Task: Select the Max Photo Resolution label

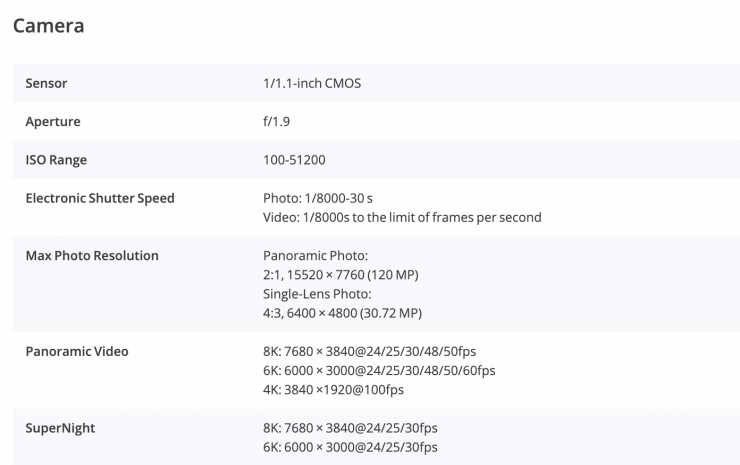Action: (x=92, y=255)
